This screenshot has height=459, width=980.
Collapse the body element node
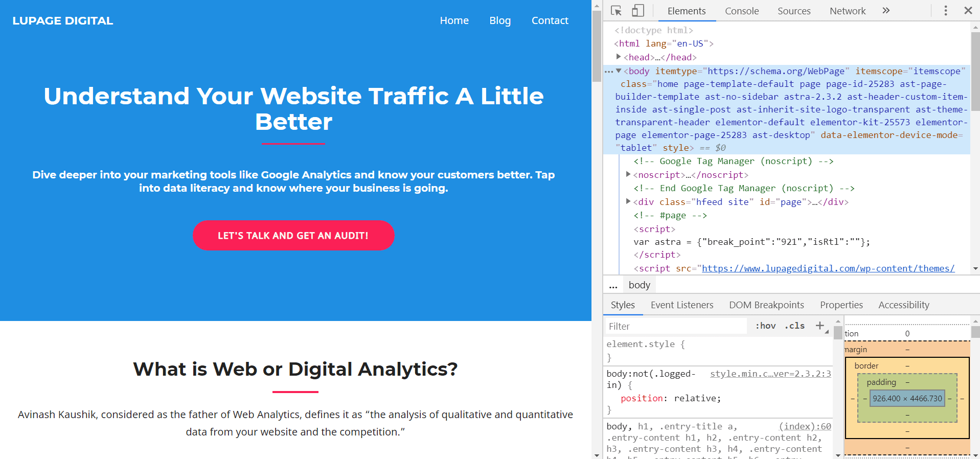[x=619, y=71]
